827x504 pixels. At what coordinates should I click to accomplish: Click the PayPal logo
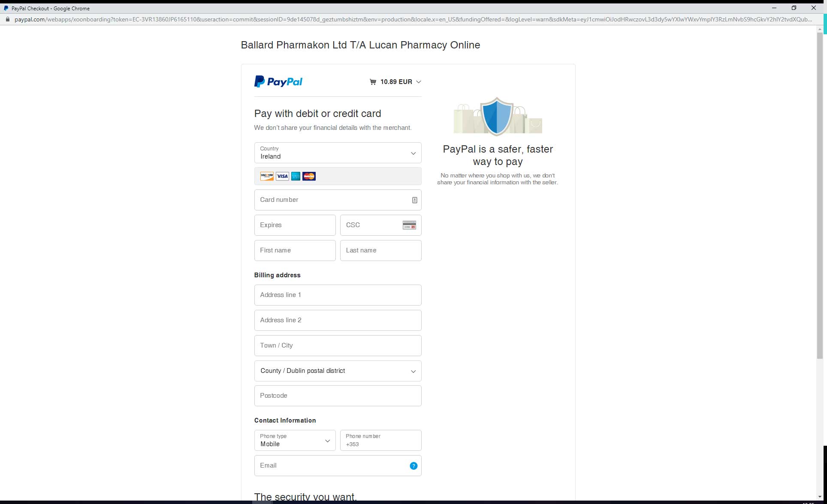[x=278, y=81]
